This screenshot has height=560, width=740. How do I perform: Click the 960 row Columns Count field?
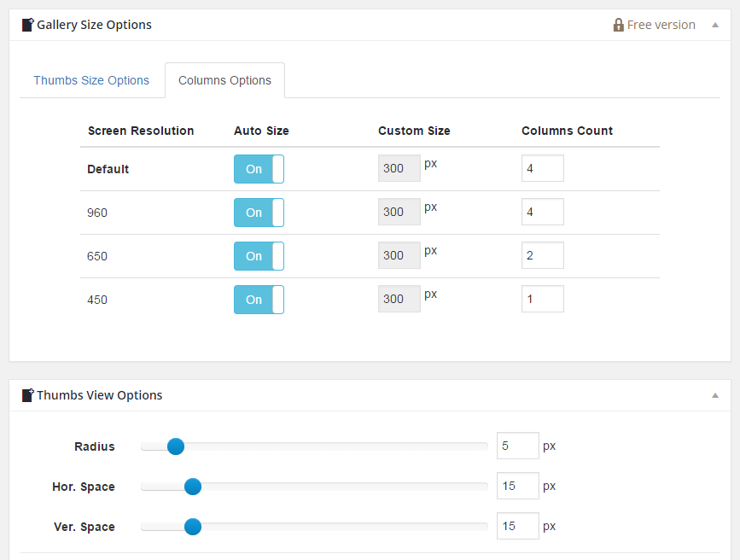coord(543,212)
